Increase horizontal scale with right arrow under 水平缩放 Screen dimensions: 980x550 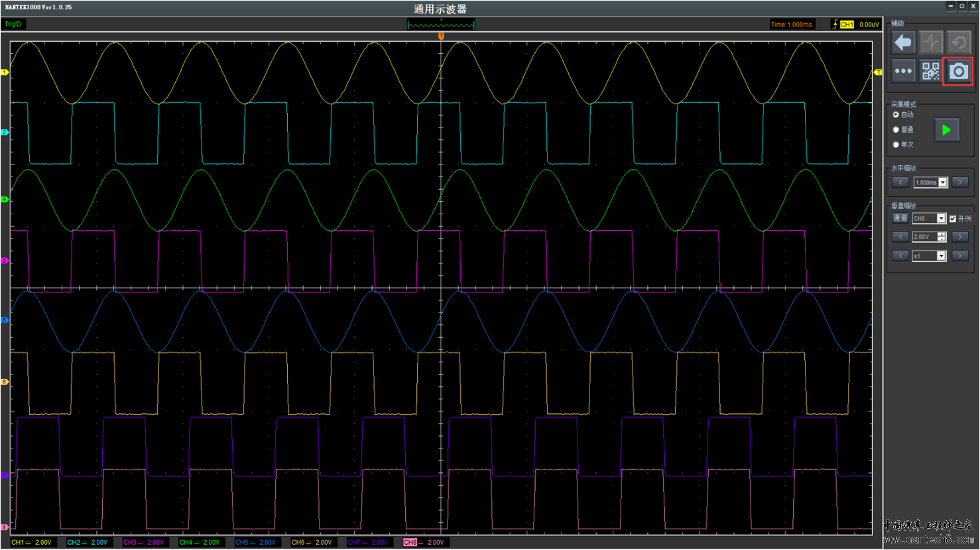click(960, 182)
